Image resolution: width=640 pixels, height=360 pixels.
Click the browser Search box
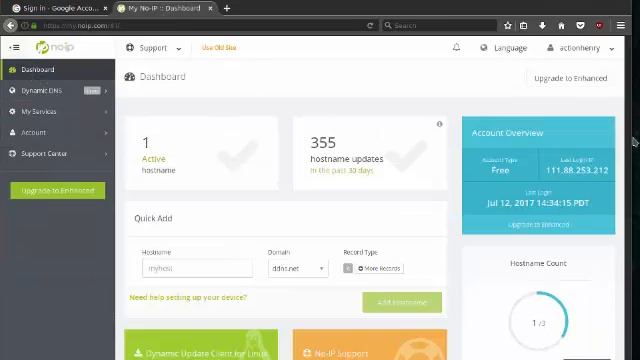tap(439, 25)
